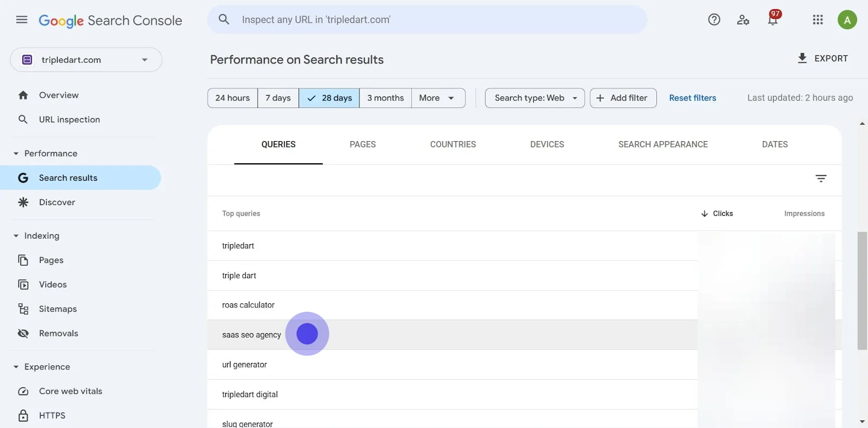Open notifications bell with 97 badge

(774, 18)
